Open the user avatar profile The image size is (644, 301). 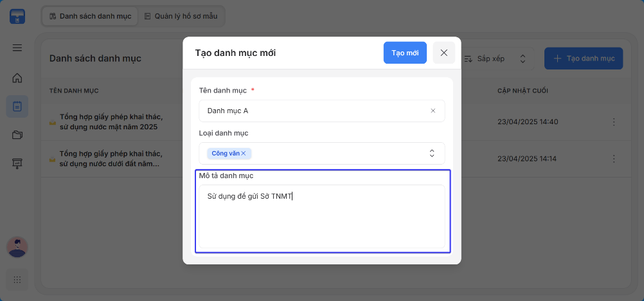(x=17, y=247)
